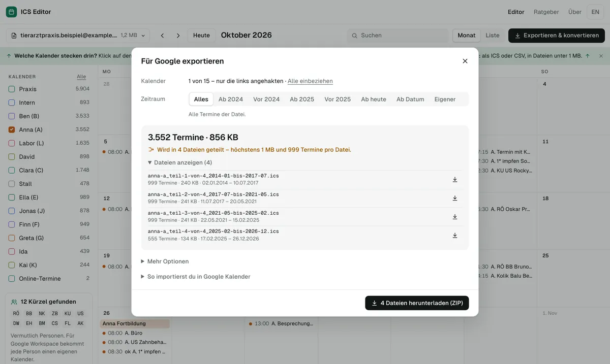This screenshot has height=364, width=610.
Task: Open the Über nav item
Action: (575, 12)
